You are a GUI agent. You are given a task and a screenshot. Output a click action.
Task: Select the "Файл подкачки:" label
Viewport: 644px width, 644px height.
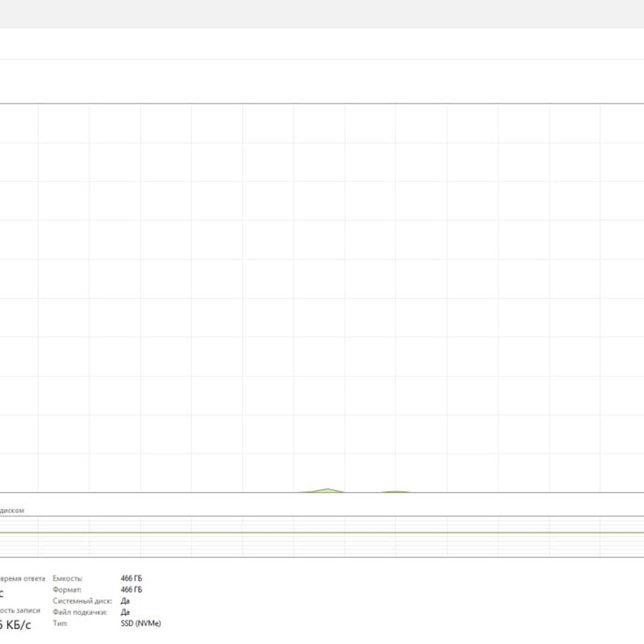click(x=80, y=612)
